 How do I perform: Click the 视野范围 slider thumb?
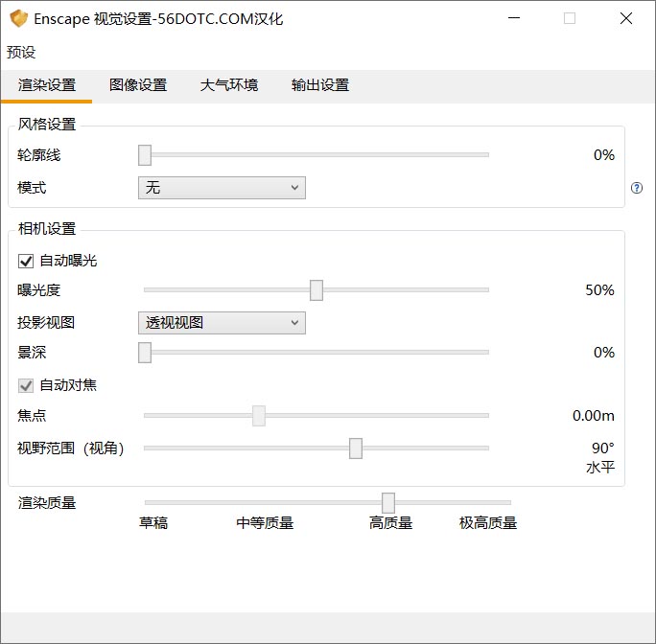pyautogui.click(x=356, y=448)
